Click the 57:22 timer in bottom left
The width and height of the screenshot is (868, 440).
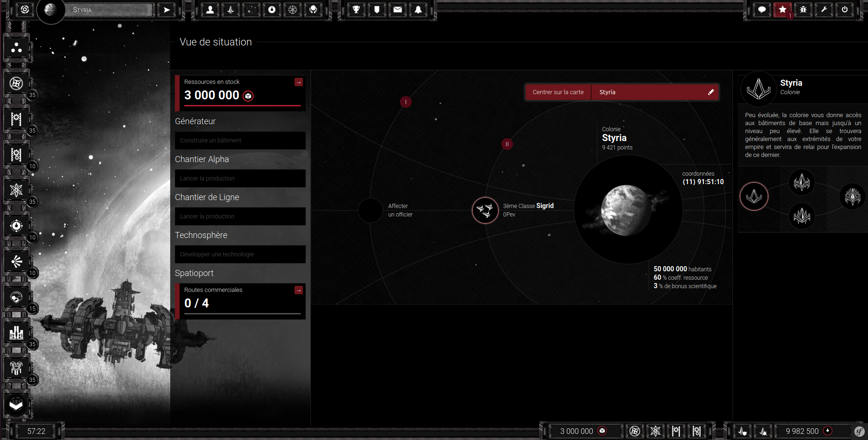pyautogui.click(x=37, y=431)
